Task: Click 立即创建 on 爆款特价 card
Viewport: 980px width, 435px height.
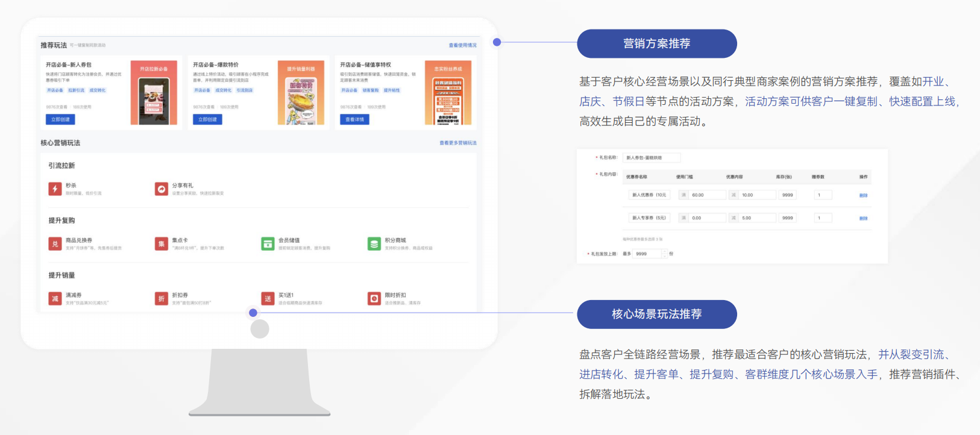Action: pos(207,119)
